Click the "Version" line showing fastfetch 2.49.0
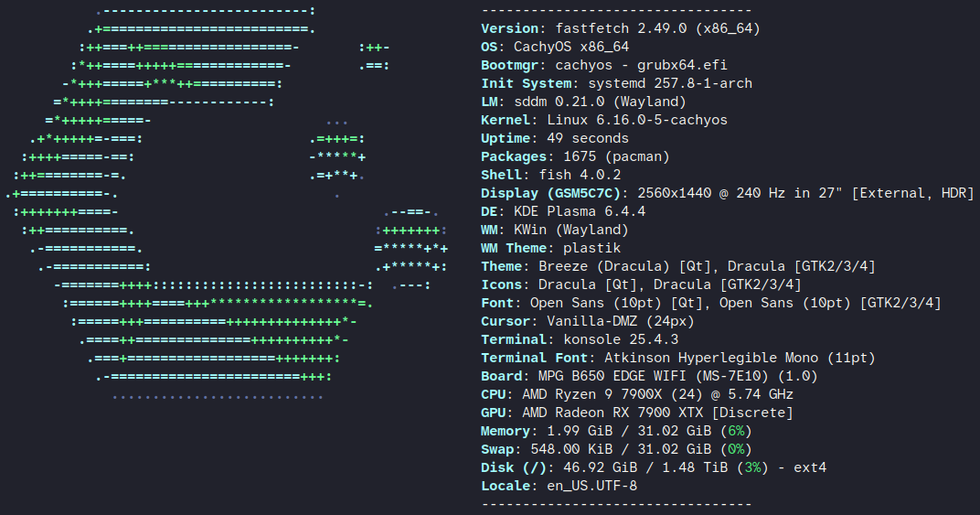This screenshot has height=515, width=980. coord(621,28)
